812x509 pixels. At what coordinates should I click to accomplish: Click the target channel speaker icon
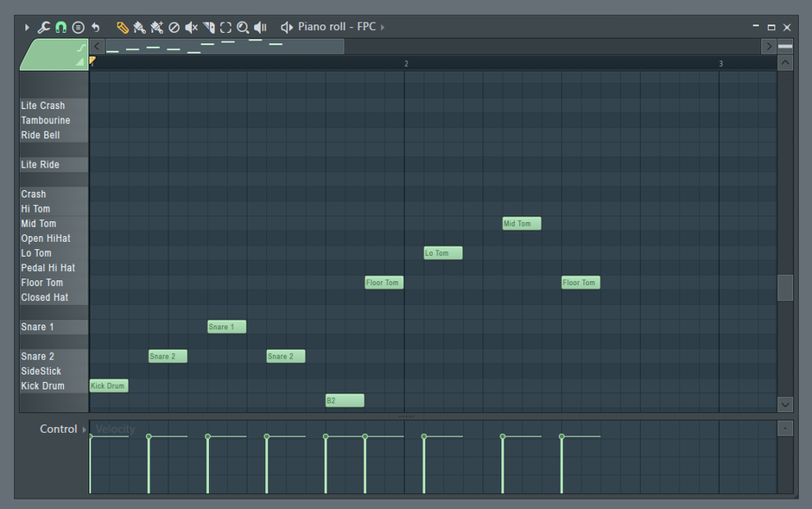[287, 27]
